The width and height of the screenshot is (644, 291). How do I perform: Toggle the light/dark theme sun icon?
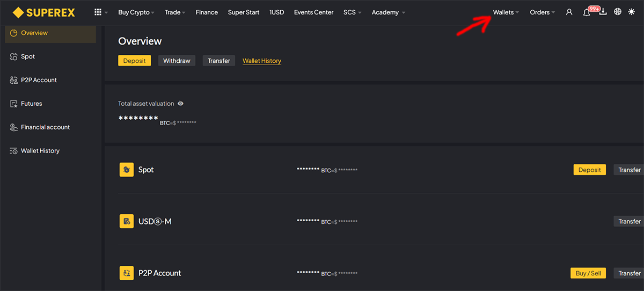click(x=632, y=12)
